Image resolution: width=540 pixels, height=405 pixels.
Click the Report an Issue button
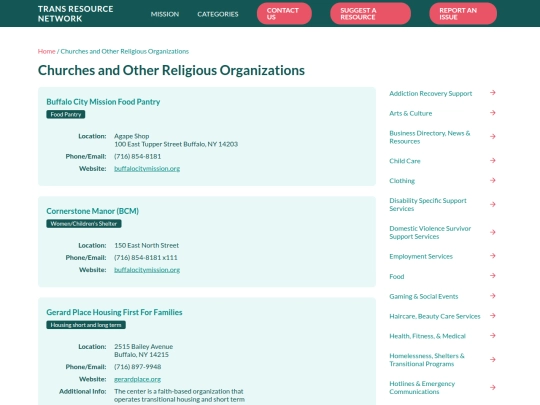click(463, 14)
